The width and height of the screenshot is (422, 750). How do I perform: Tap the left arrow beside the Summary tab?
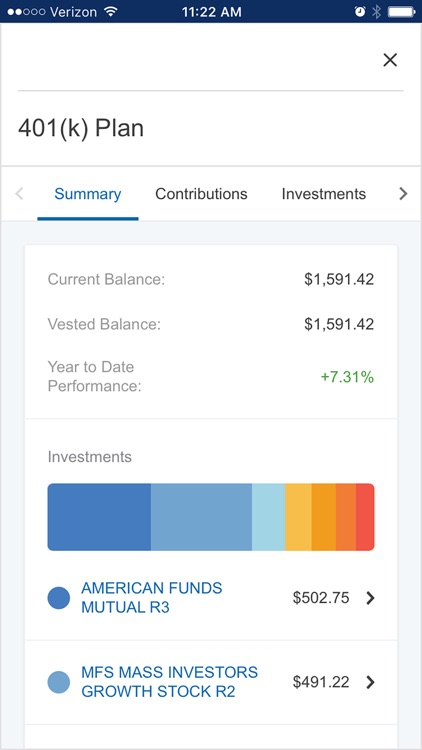click(x=19, y=194)
